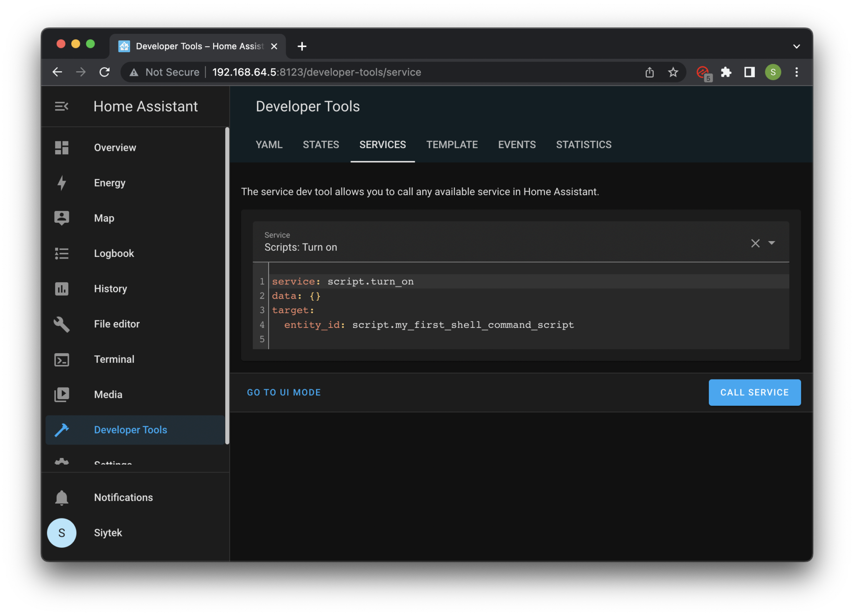Switch to the EVENTS tab
The height and width of the screenshot is (616, 854).
pyautogui.click(x=517, y=145)
